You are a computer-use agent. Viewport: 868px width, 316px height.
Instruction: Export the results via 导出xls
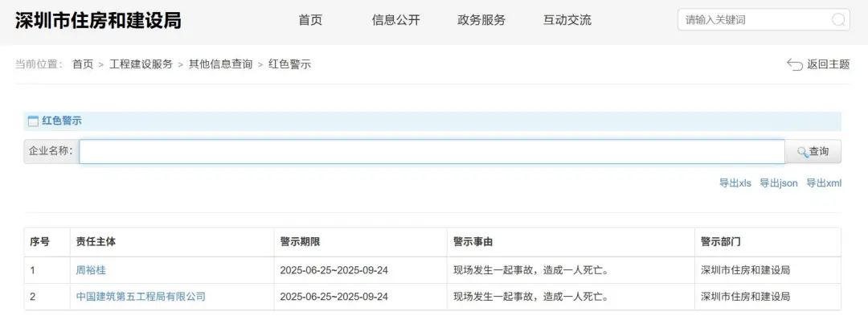point(735,183)
